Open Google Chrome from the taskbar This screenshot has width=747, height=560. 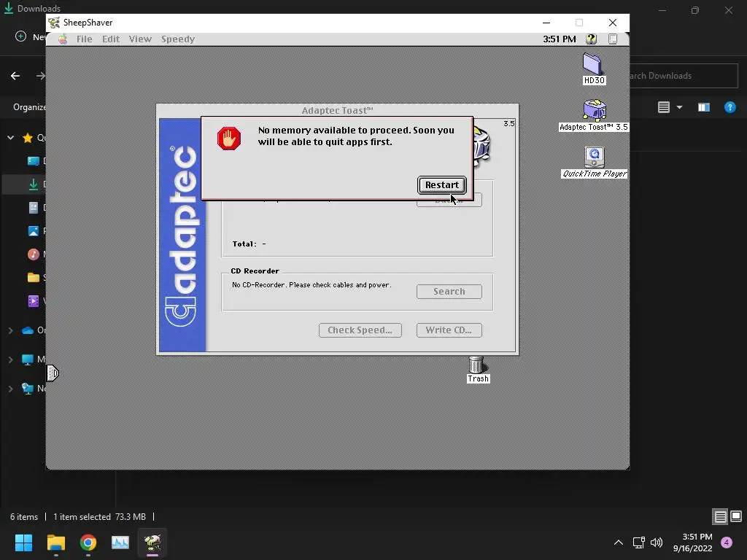click(88, 542)
